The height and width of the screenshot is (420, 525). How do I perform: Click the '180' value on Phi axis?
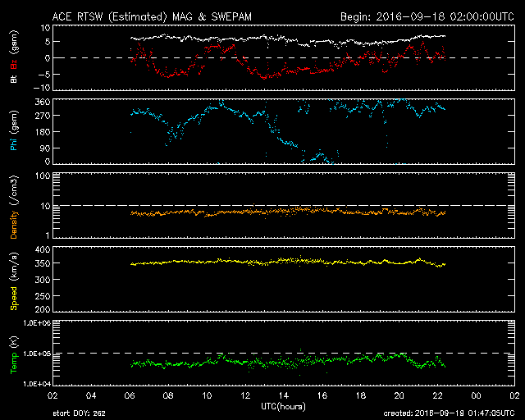[x=43, y=132]
